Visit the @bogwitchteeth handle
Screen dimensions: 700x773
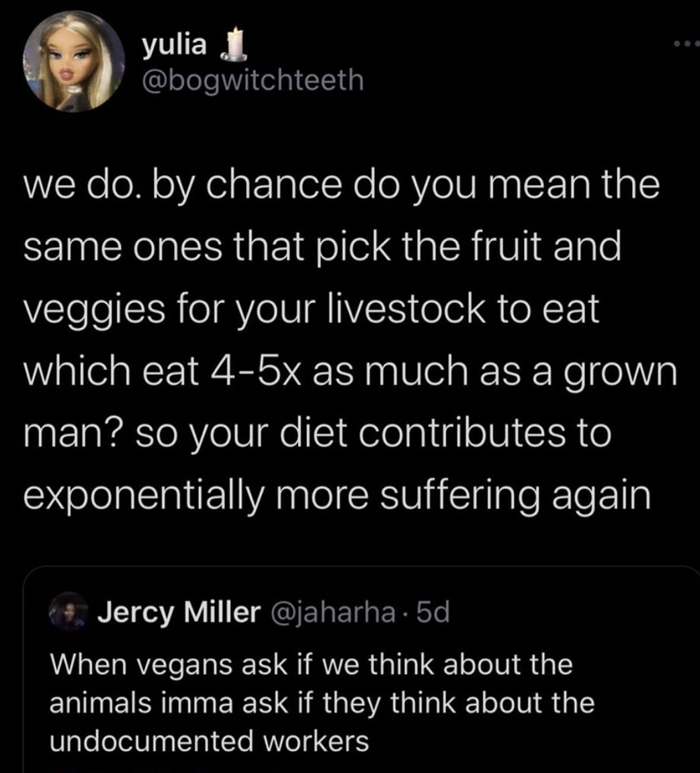[252, 81]
